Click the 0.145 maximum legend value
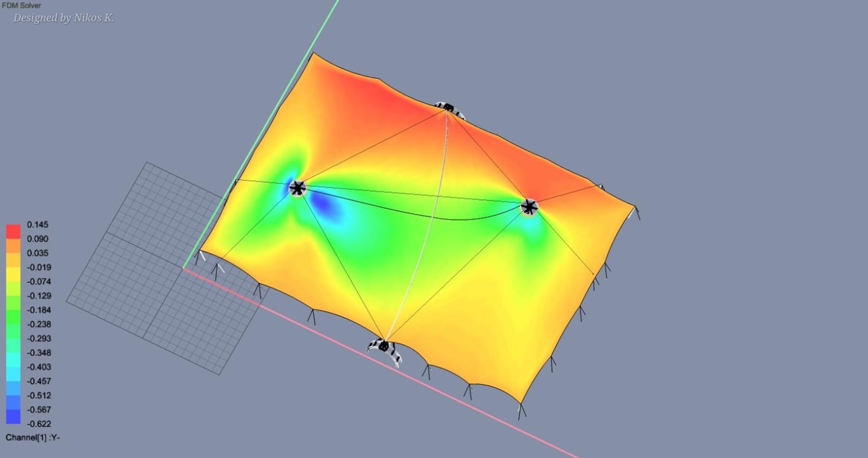868x458 pixels. click(38, 224)
